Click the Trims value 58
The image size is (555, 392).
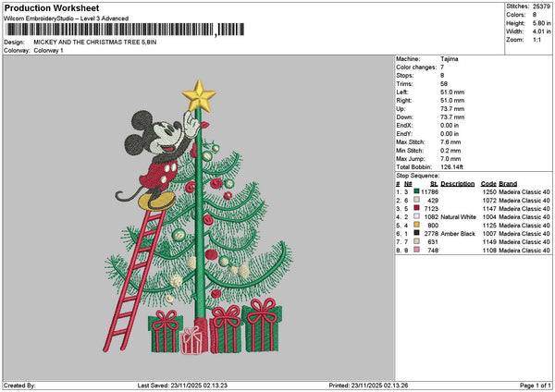(444, 84)
